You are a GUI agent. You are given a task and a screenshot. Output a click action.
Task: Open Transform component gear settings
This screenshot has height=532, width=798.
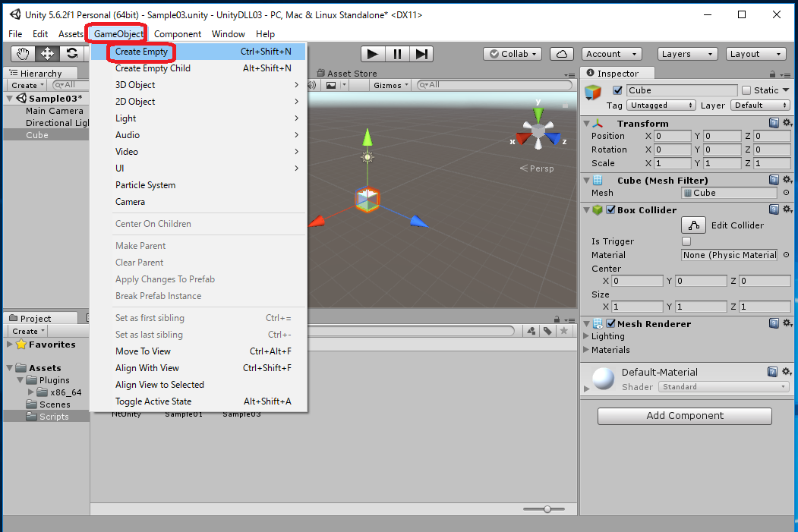787,123
